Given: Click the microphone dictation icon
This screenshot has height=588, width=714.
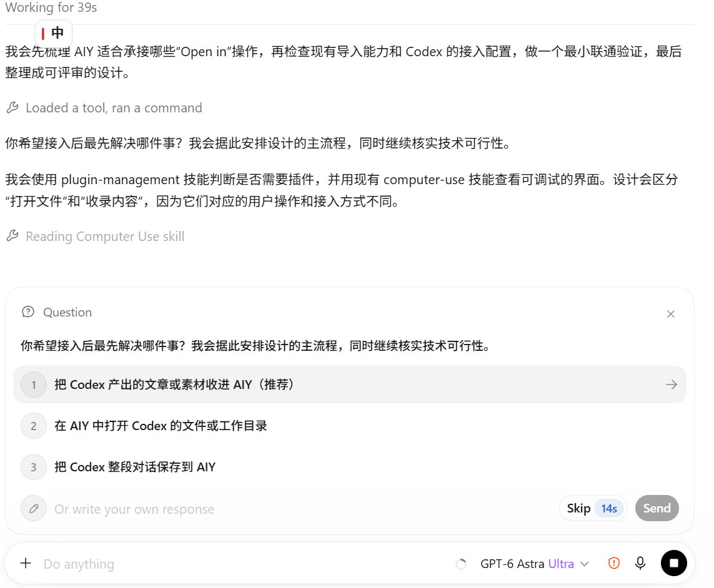Looking at the screenshot, I should [640, 564].
